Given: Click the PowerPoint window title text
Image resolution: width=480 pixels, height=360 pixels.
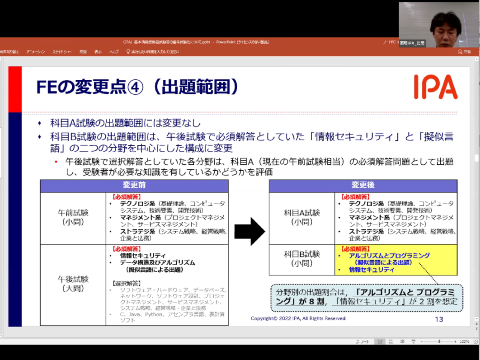Looking at the screenshot, I should click(x=196, y=42).
